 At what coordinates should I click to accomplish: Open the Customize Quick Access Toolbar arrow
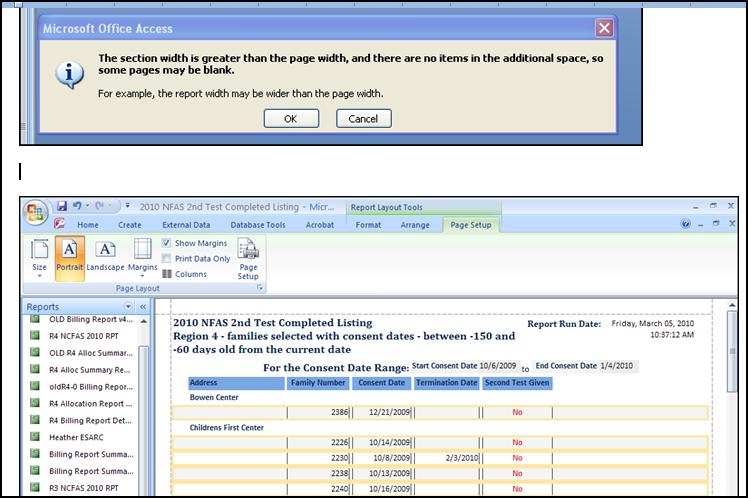tap(127, 206)
